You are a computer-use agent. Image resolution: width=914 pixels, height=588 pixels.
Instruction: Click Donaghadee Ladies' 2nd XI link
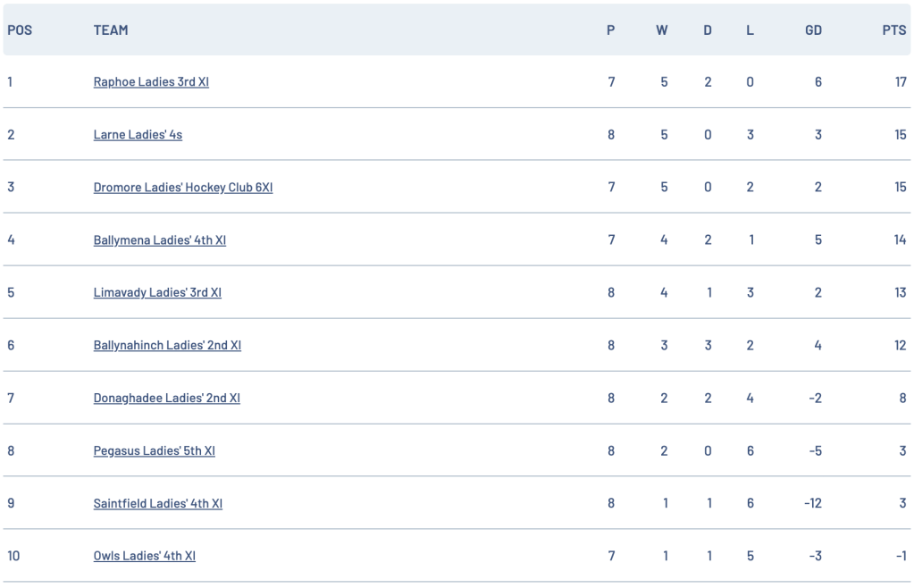point(166,399)
